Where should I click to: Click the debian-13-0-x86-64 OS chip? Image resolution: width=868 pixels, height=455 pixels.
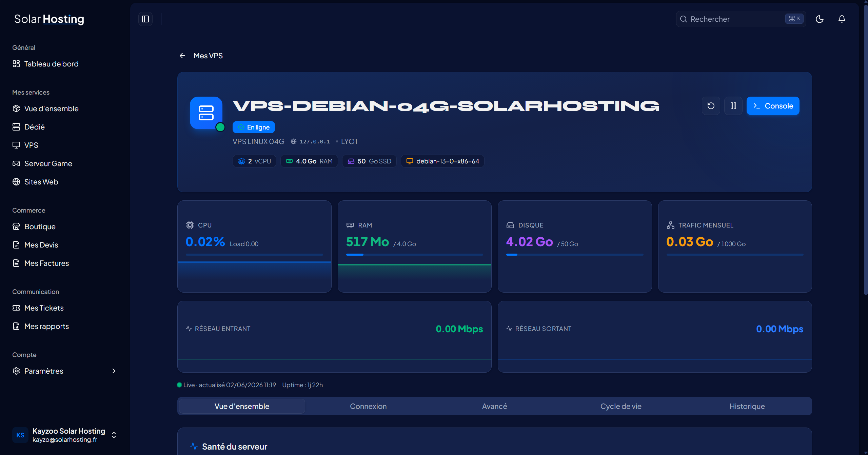point(442,161)
